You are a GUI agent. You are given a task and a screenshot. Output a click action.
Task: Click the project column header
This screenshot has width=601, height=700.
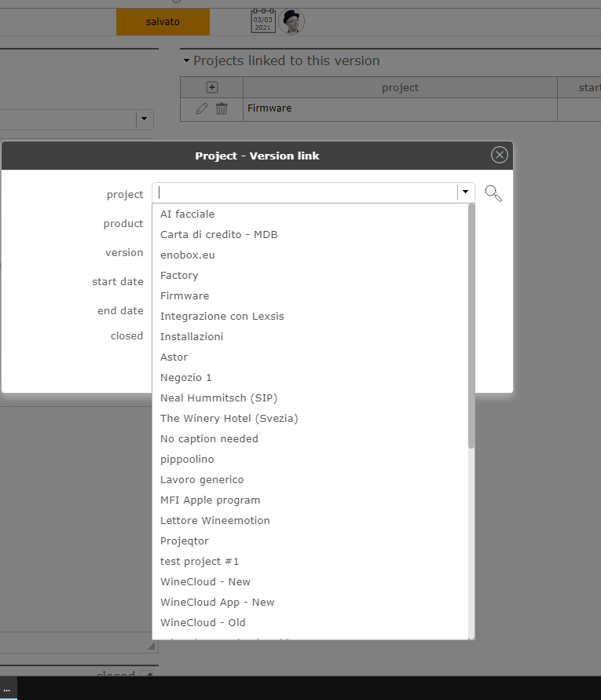(400, 87)
